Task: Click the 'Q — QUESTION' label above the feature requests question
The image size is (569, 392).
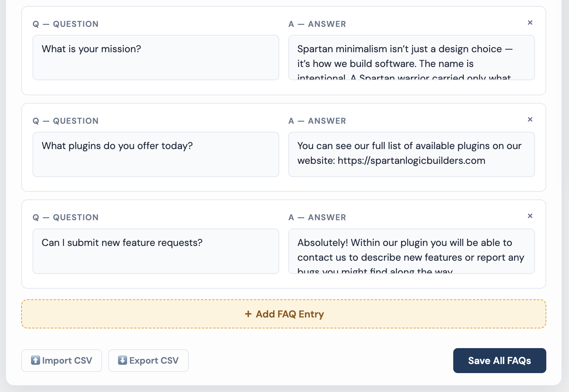Action: click(x=66, y=218)
